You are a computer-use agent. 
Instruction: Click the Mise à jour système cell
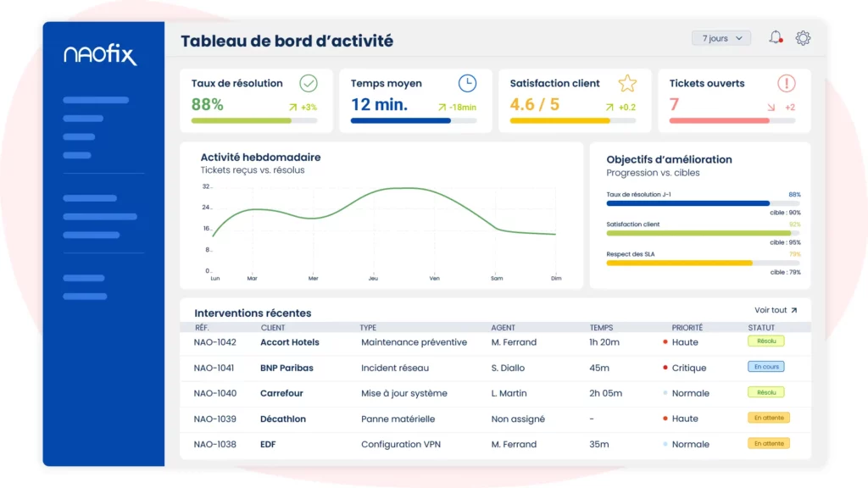[x=404, y=393]
